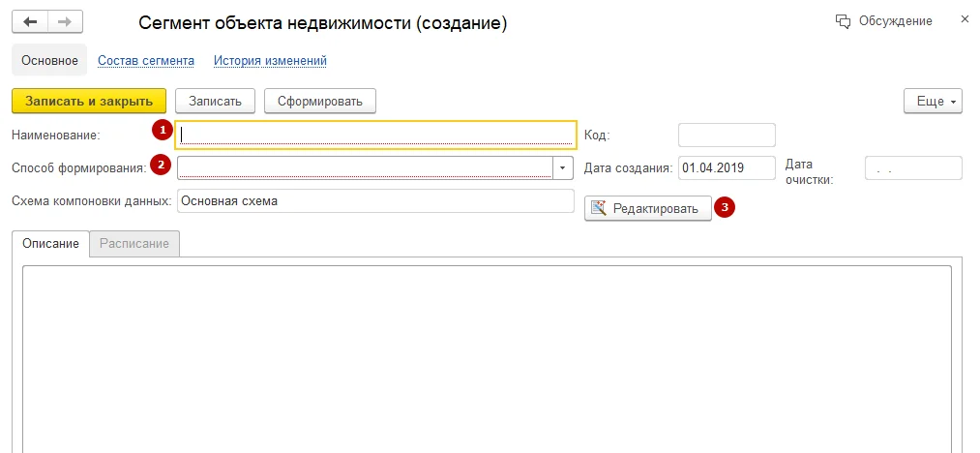Go back with the left arrow button
This screenshot has height=453, width=980.
coord(30,21)
